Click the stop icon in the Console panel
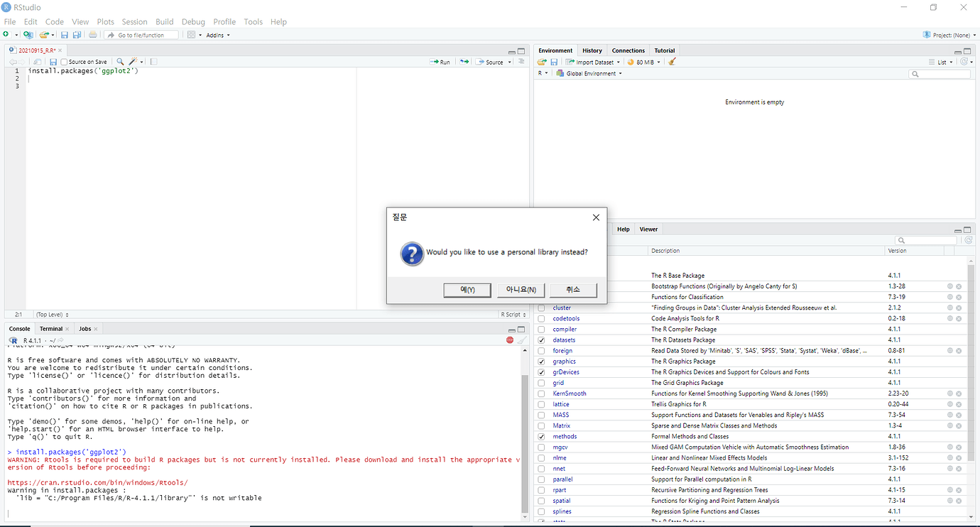The height and width of the screenshot is (527, 980). [509, 340]
